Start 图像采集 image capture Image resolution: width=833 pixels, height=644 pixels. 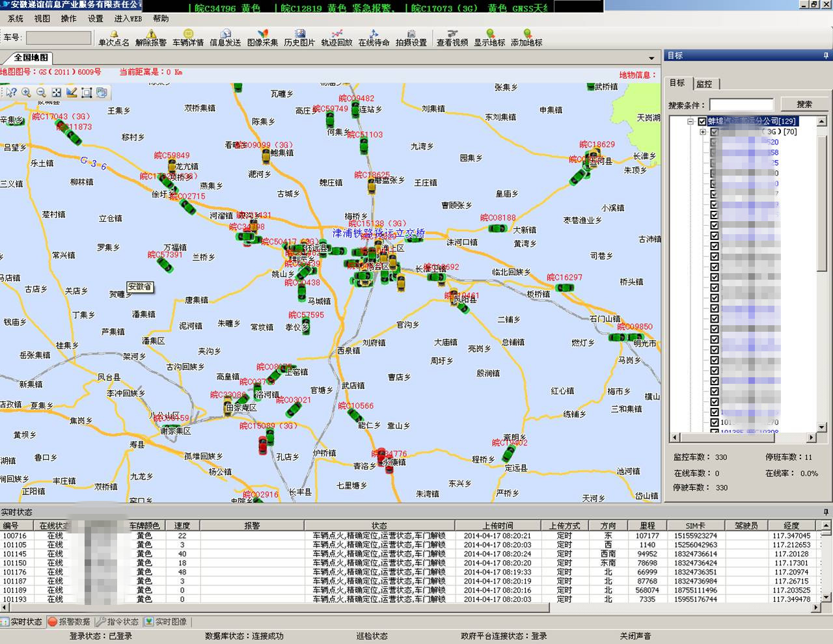(x=262, y=38)
